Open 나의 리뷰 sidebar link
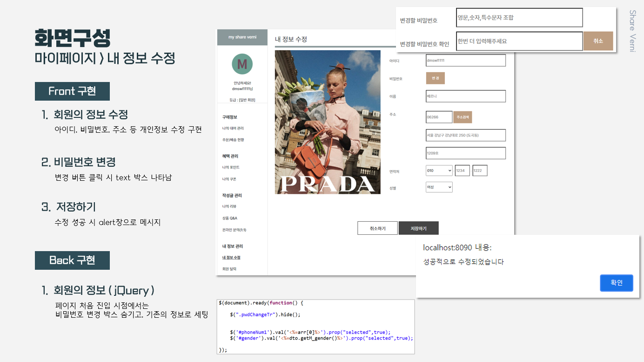 click(229, 206)
